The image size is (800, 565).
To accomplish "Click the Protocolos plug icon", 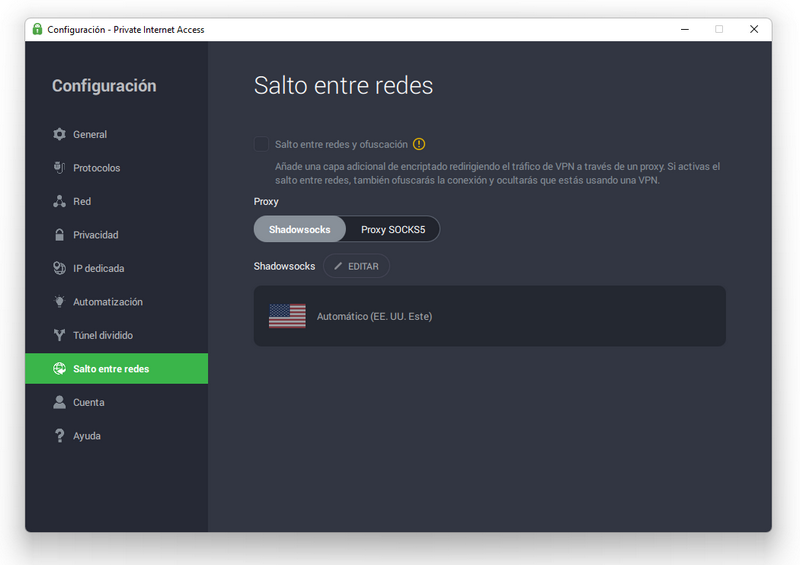I will pos(59,167).
